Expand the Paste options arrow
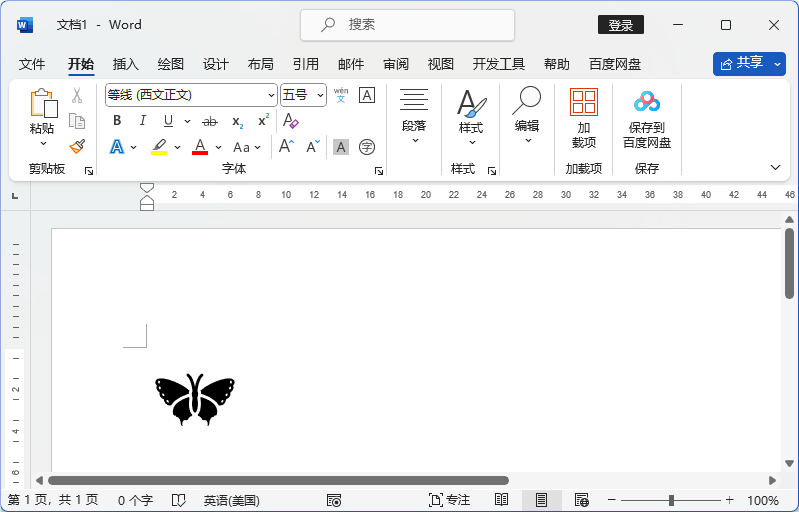The width and height of the screenshot is (799, 512). pyautogui.click(x=43, y=144)
